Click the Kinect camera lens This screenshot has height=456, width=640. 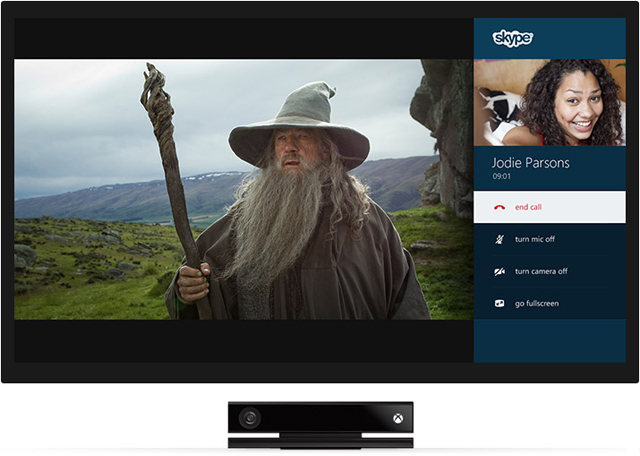(x=250, y=418)
